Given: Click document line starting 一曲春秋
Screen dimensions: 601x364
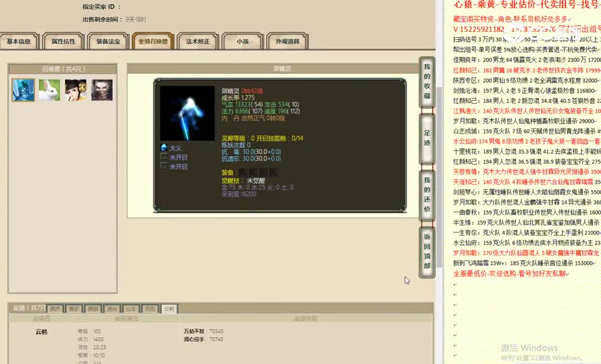Looking at the screenshot, I should point(527,212).
